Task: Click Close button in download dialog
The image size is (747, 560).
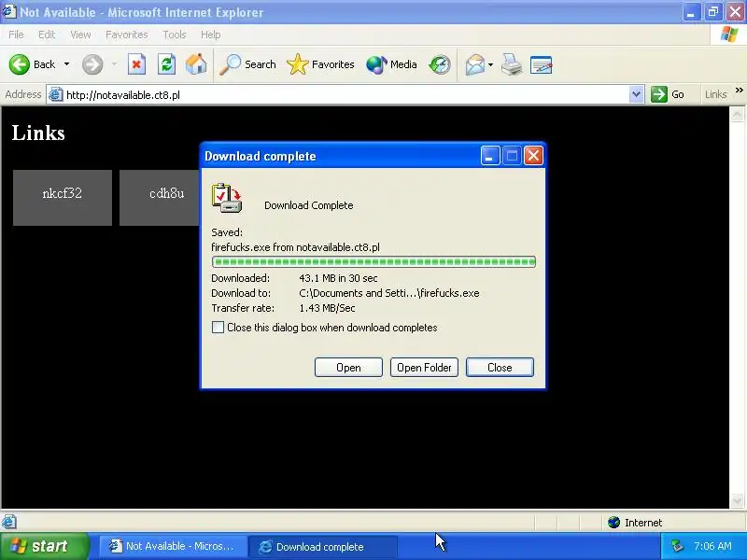Action: point(500,368)
